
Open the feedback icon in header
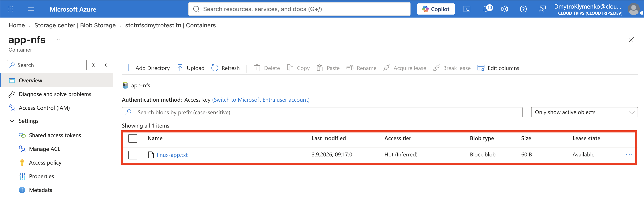542,9
